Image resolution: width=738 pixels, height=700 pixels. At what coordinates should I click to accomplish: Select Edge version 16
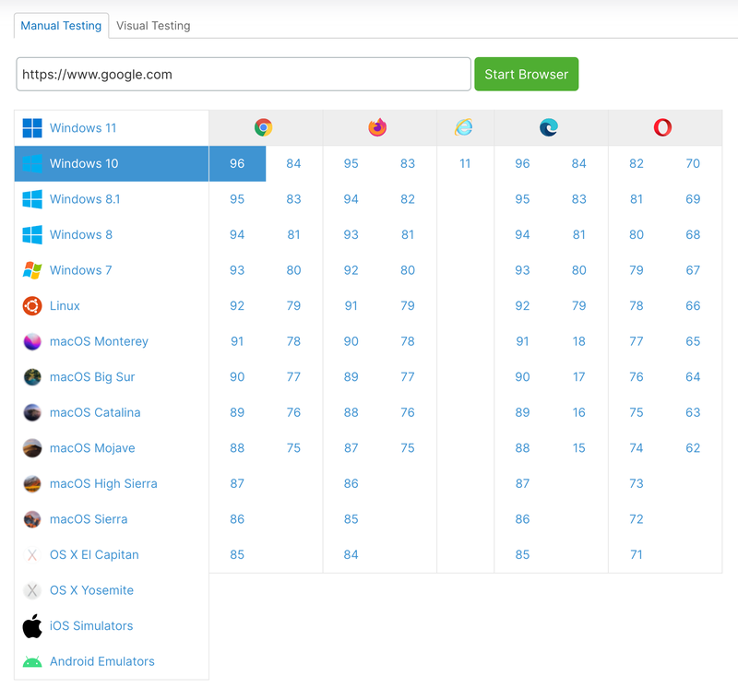(579, 412)
